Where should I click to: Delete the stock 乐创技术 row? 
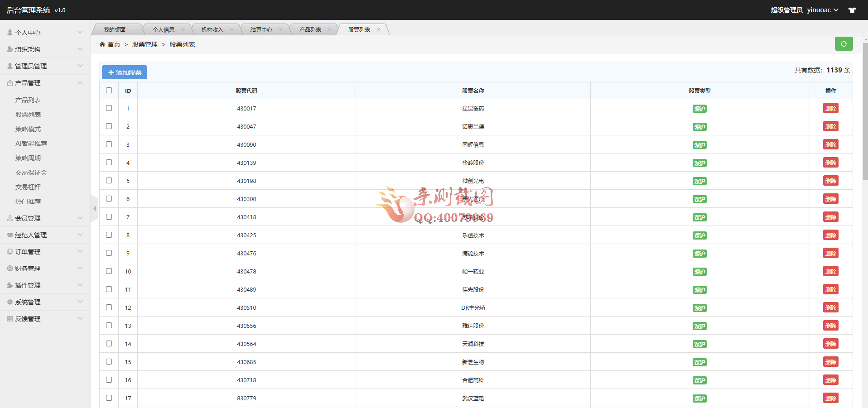830,235
